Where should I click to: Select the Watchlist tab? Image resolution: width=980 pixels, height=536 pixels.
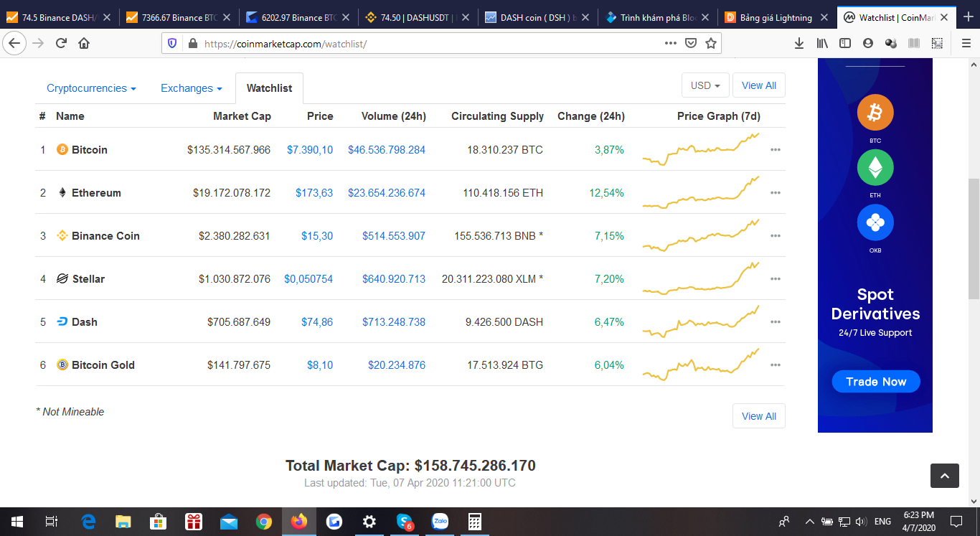(269, 88)
